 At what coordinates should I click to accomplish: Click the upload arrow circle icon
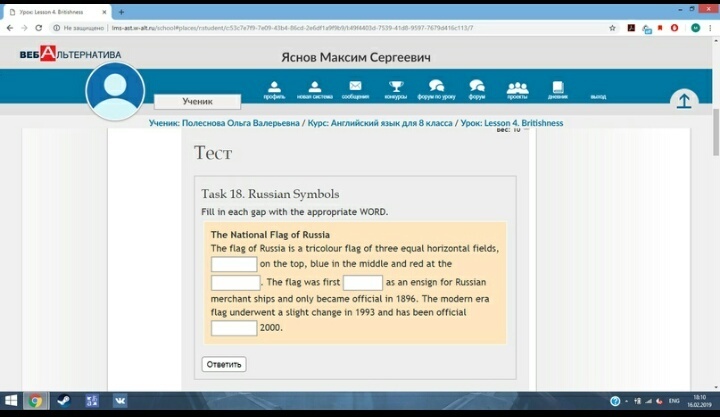pyautogui.click(x=684, y=100)
